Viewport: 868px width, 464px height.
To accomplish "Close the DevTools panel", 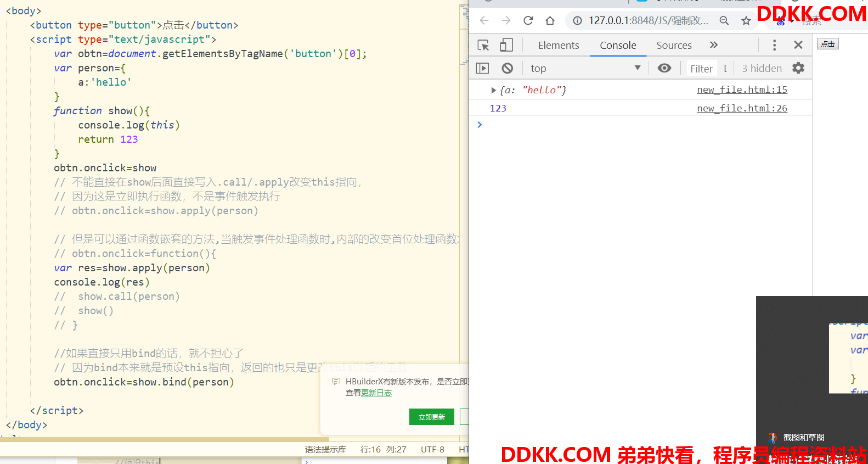I will (x=798, y=45).
